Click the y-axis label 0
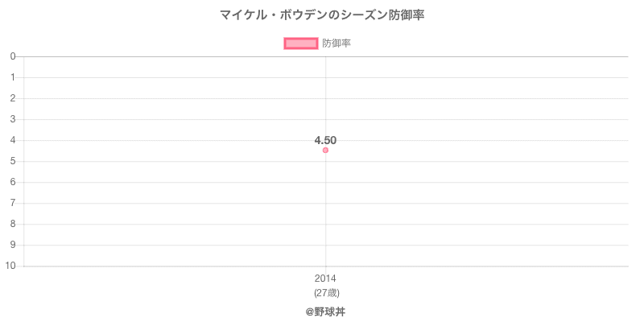 [x=14, y=56]
